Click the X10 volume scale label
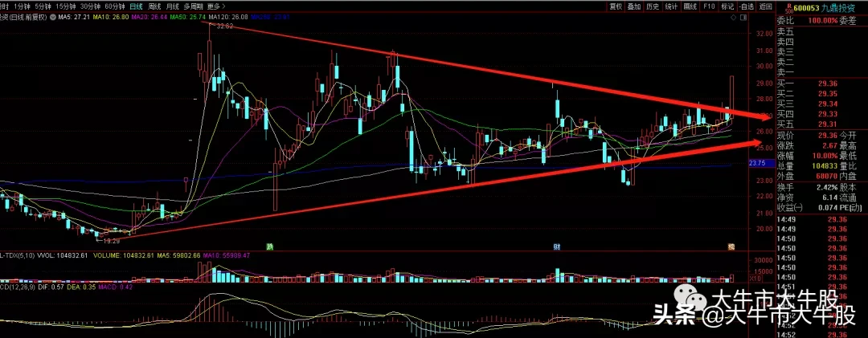The width and height of the screenshot is (868, 338). click(754, 279)
